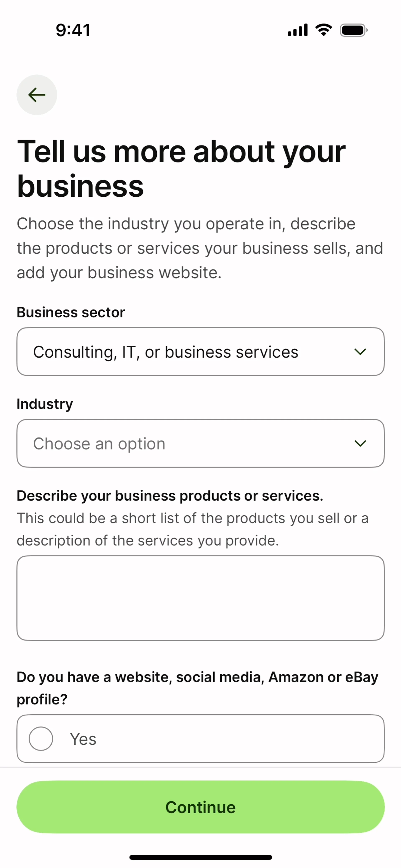Click the Business sector chevron arrow
Screen dimensions: 401x868
tap(360, 352)
